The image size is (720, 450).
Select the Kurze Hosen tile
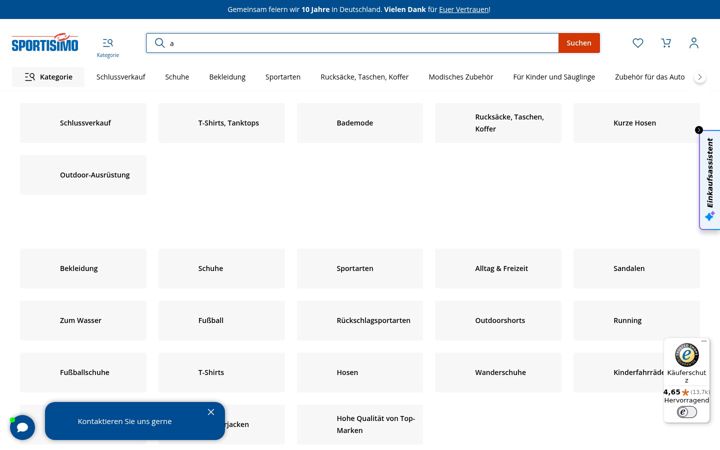point(636,123)
